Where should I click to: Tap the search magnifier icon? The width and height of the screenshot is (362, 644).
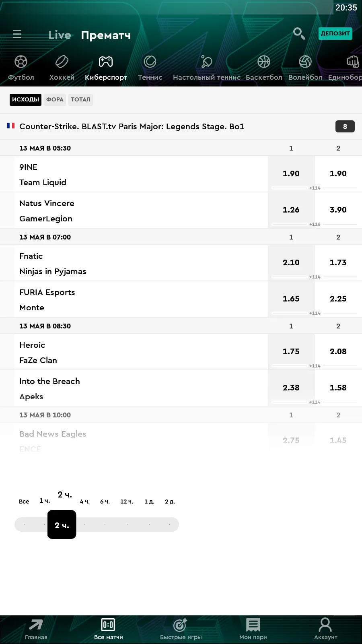[x=299, y=33]
